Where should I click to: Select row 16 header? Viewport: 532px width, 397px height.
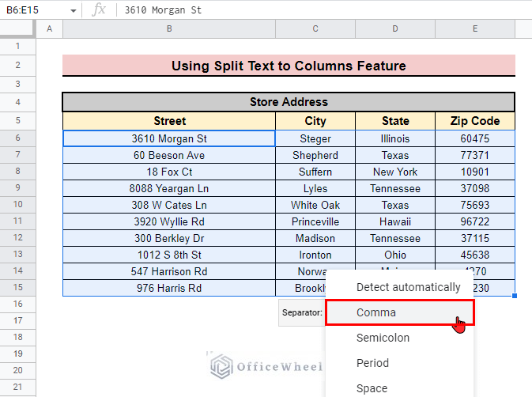[x=17, y=304]
